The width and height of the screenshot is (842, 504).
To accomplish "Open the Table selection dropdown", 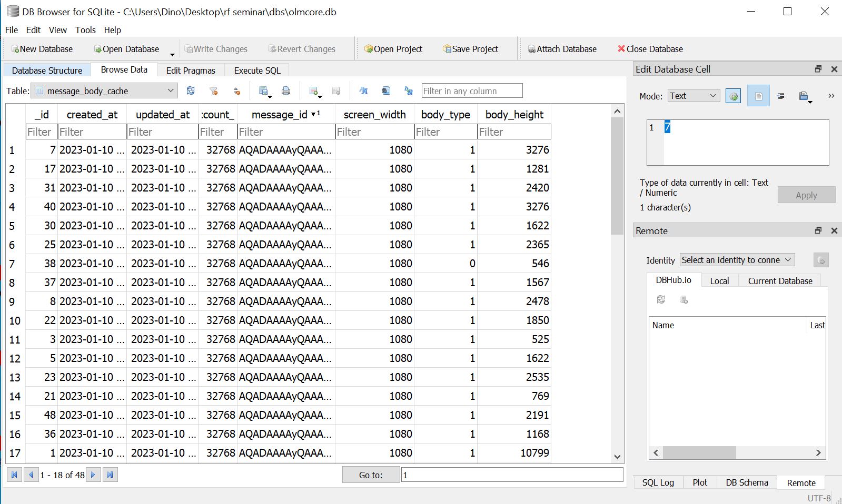I will pos(103,91).
